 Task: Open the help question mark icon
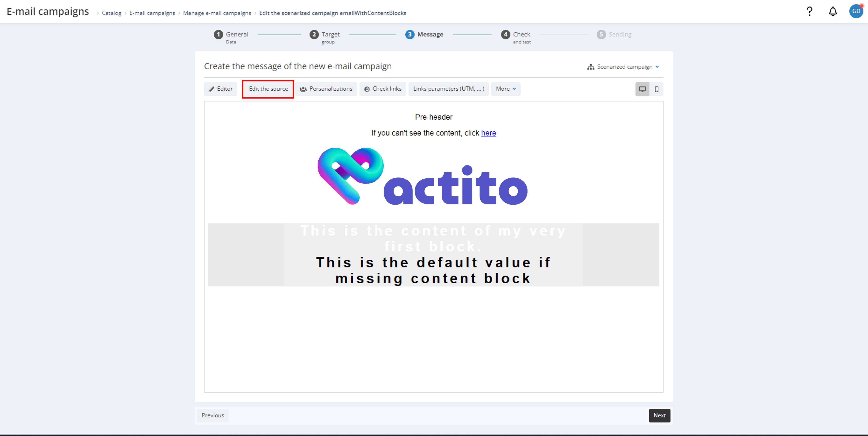click(809, 11)
